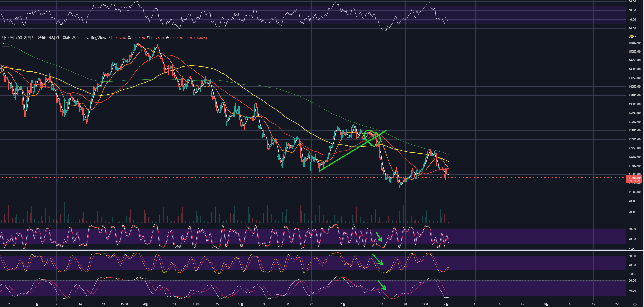Select green arrow in top stochastic pane
This screenshot has width=644, height=307.
click(379, 237)
